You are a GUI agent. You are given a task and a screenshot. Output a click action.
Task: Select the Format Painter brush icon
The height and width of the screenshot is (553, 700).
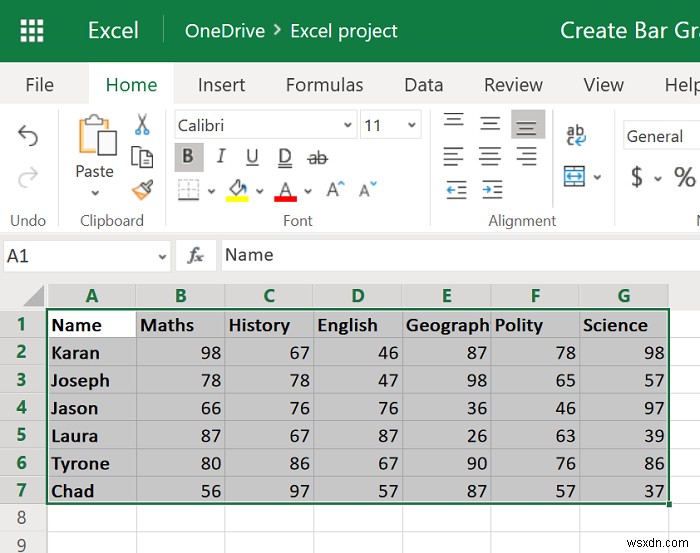tap(143, 190)
